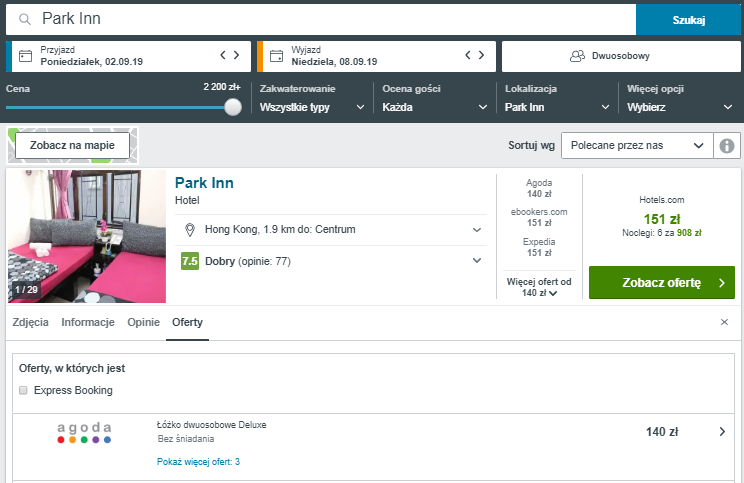Click the departure date calendar icon
This screenshot has width=744, height=483.
(x=276, y=56)
